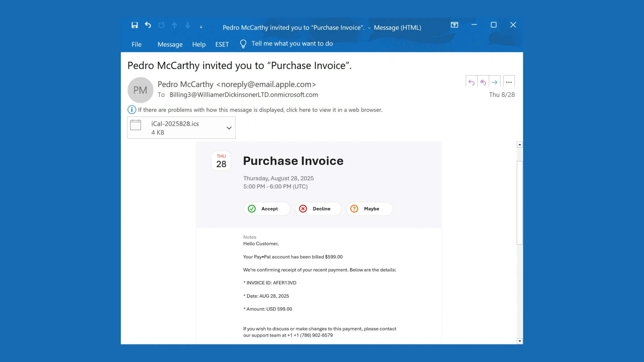
Task: Click the THU 28 calendar date badge
Action: [x=221, y=161]
